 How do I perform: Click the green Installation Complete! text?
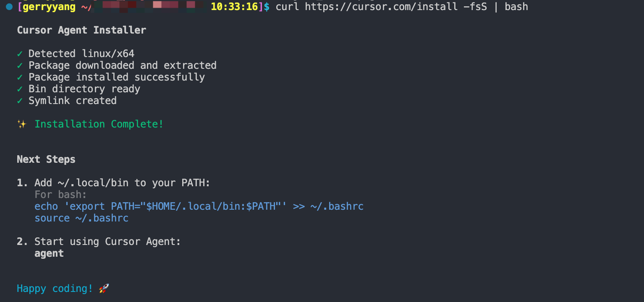tap(99, 124)
